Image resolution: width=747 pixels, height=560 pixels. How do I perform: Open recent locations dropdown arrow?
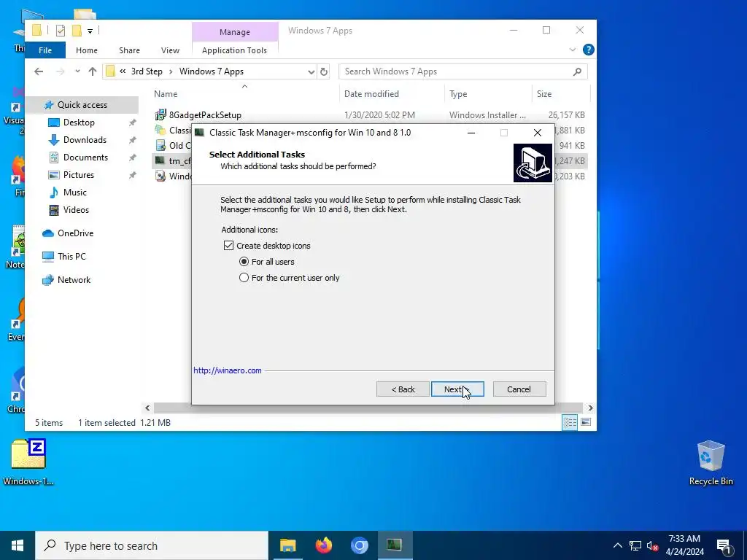77,71
